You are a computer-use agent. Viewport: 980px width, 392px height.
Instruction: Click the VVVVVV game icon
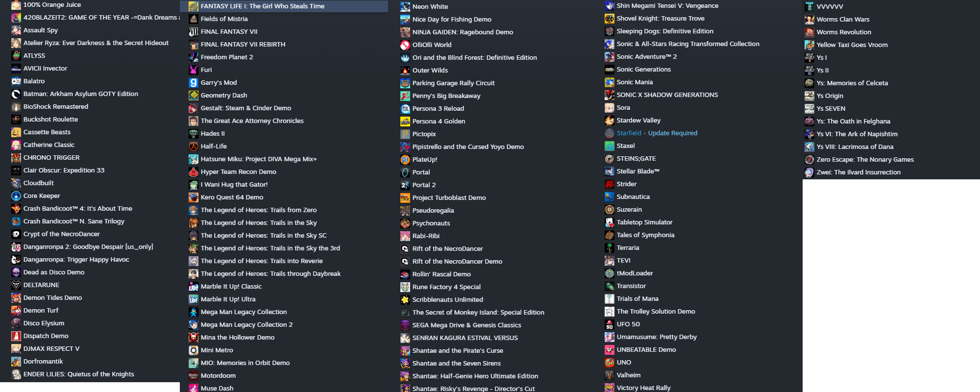coord(809,7)
